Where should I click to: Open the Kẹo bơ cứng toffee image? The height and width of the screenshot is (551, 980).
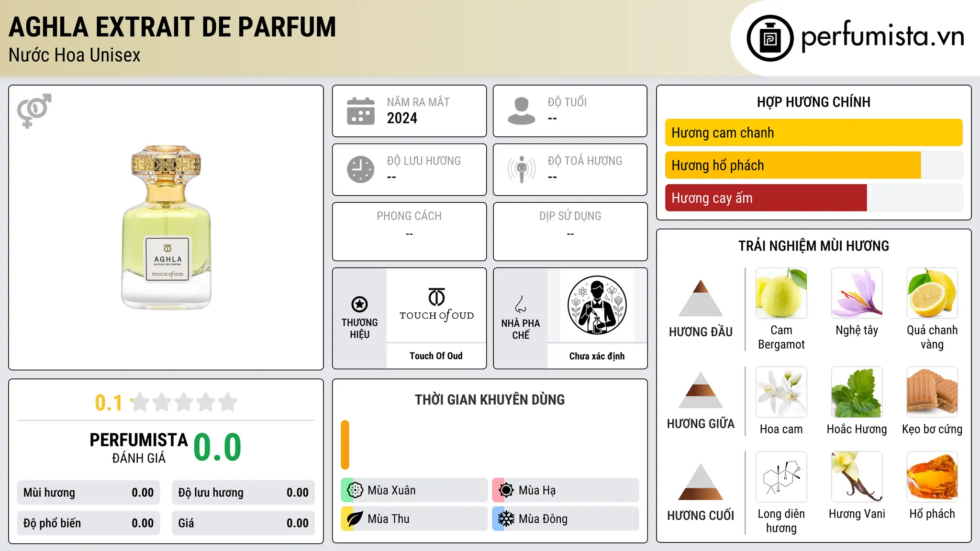tap(932, 392)
